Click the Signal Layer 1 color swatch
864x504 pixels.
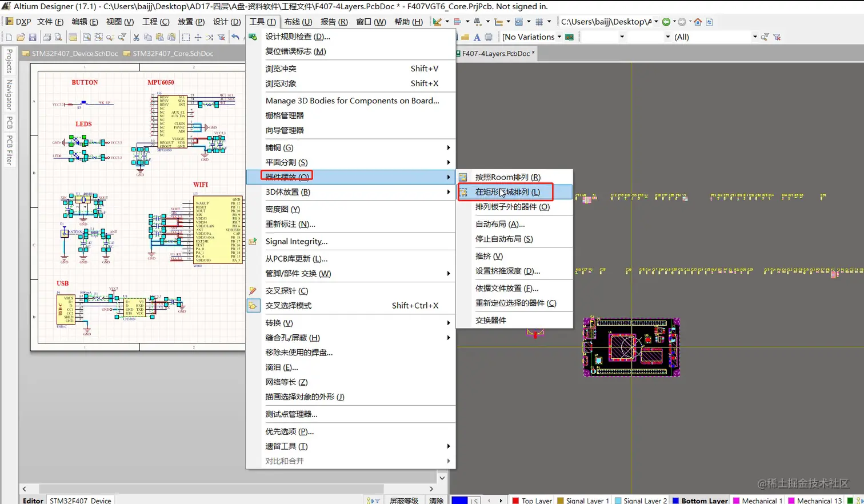(x=561, y=501)
